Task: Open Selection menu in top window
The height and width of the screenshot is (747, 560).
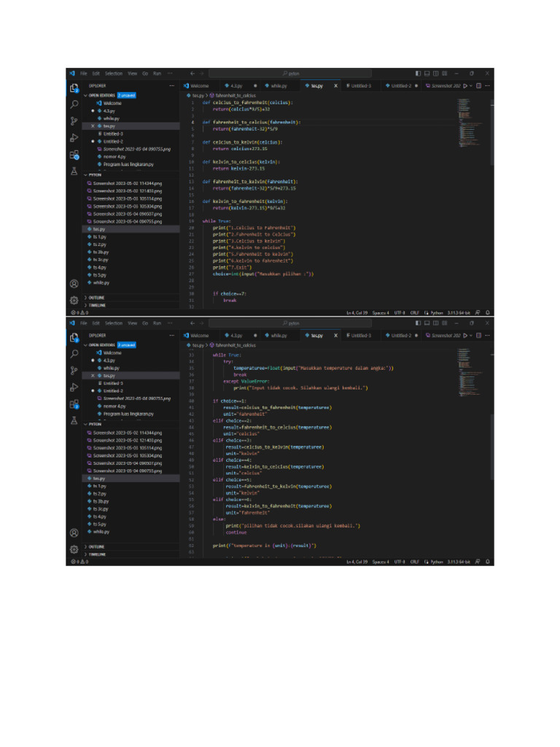Action: (113, 74)
